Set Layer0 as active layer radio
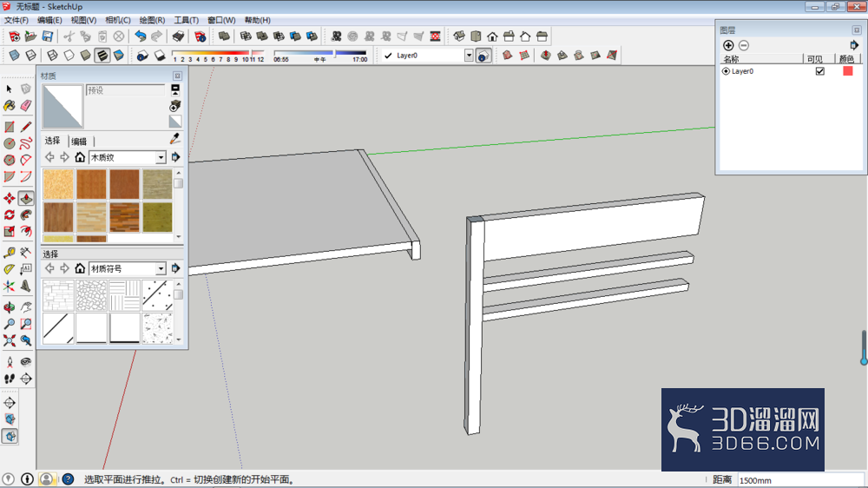 coord(726,71)
